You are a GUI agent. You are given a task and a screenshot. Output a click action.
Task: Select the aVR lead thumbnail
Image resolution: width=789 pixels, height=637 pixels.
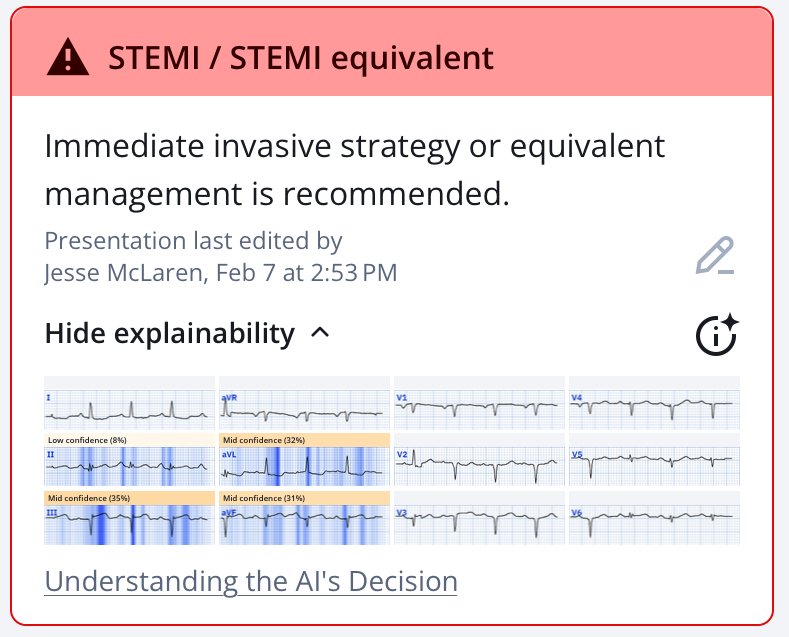[x=304, y=403]
